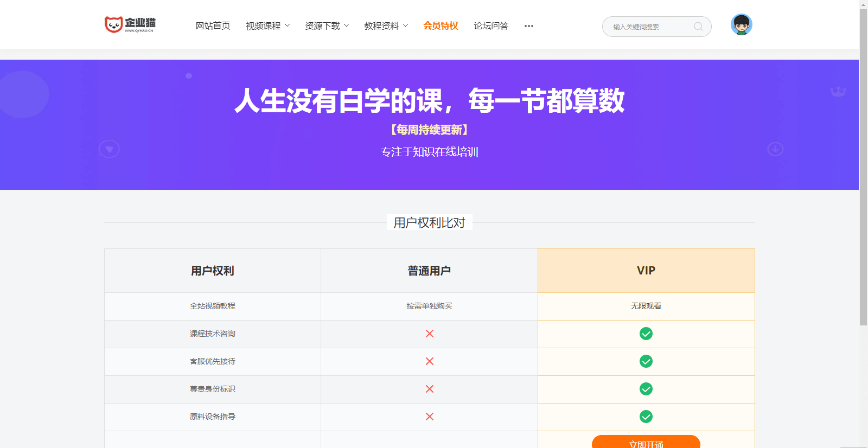Focus the 输入关键词搜索 search field
Image resolution: width=868 pixels, height=448 pixels.
click(648, 27)
